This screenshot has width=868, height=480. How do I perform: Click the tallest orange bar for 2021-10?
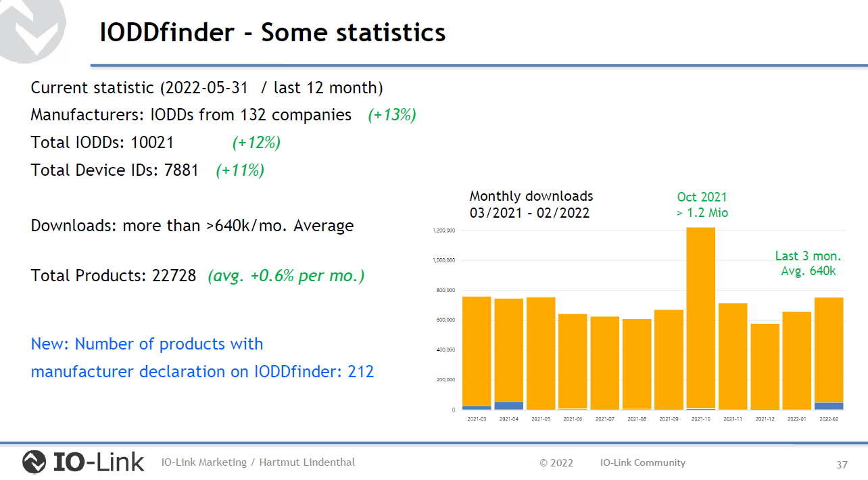(701, 318)
